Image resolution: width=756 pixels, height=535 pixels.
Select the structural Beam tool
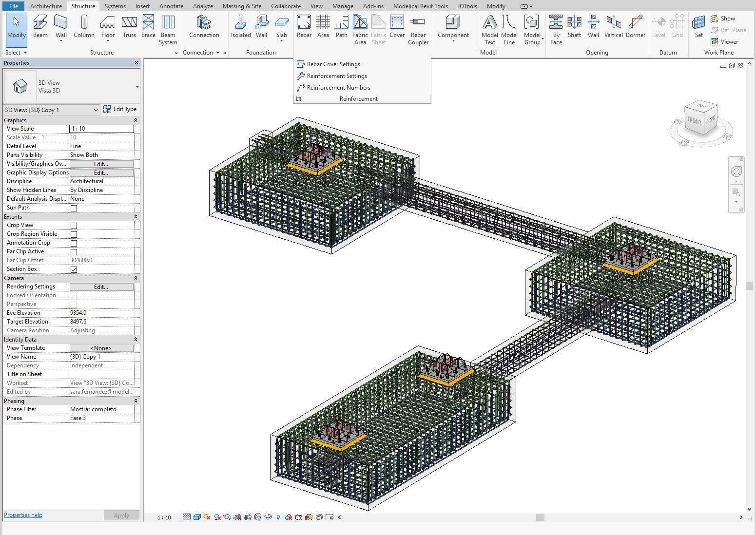pos(40,26)
